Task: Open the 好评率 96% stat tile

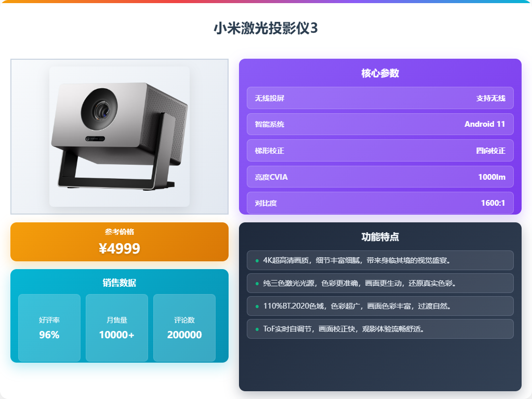Action: click(x=49, y=328)
